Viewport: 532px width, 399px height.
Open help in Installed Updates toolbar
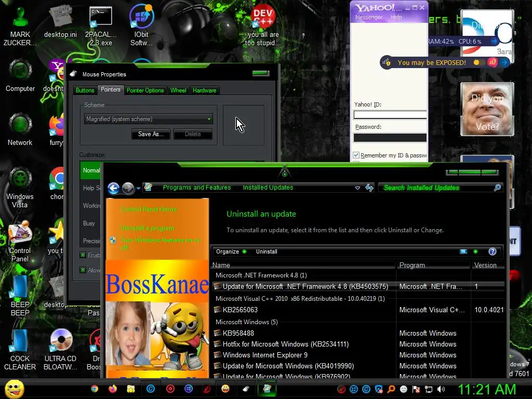tap(493, 251)
